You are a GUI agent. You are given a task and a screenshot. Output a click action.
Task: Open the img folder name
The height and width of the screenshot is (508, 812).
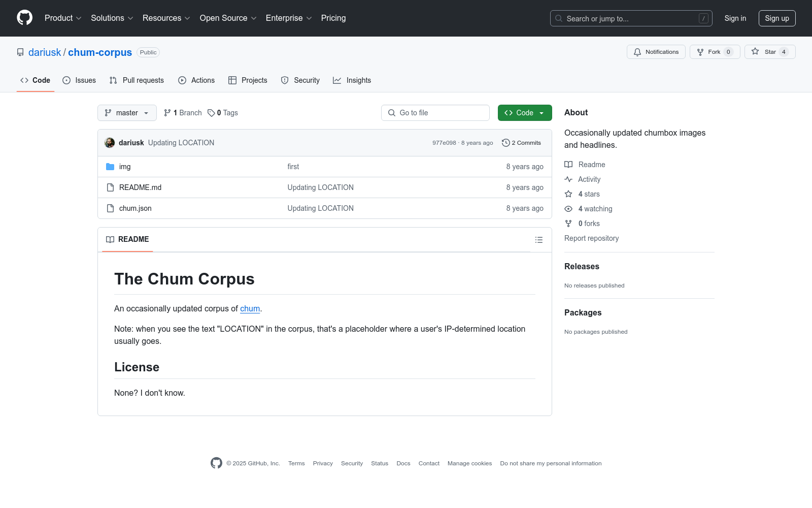pyautogui.click(x=125, y=167)
